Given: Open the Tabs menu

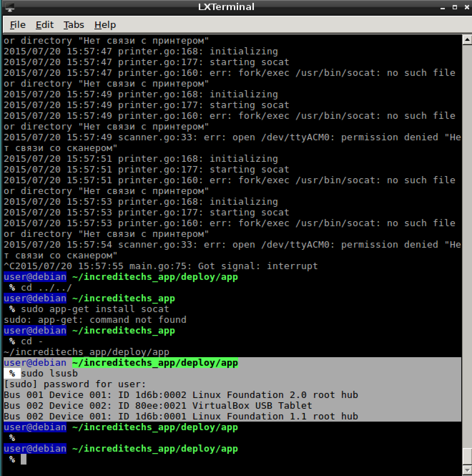Looking at the screenshot, I should (x=74, y=25).
